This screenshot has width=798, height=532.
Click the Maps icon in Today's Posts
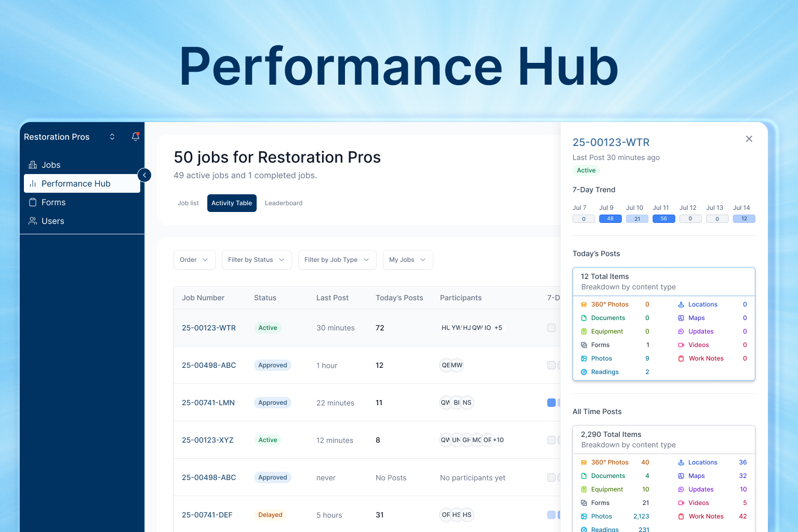[x=681, y=318]
